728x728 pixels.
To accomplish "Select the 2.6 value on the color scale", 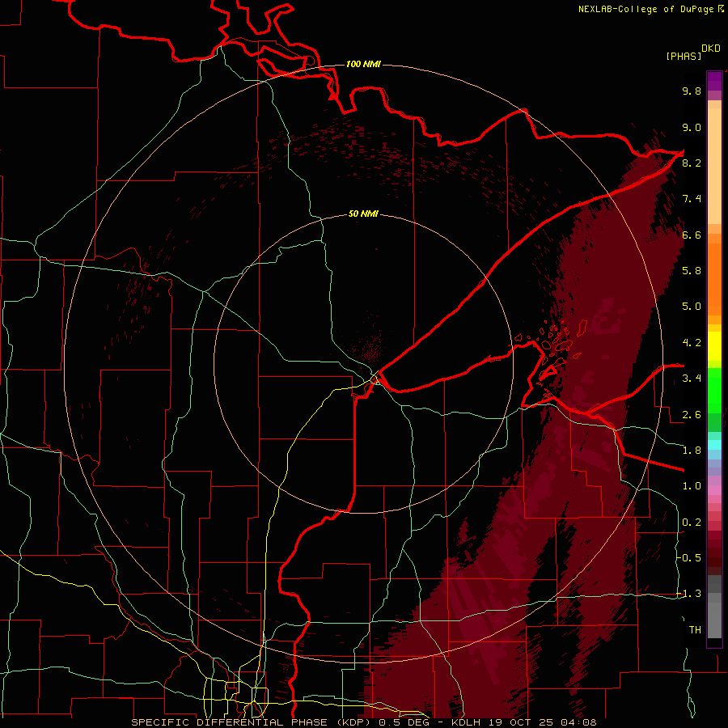I will tap(692, 415).
